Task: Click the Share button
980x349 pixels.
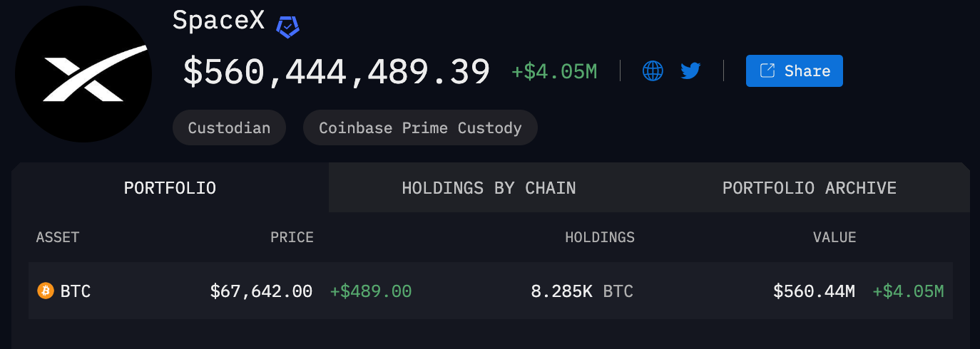Action: 794,71
